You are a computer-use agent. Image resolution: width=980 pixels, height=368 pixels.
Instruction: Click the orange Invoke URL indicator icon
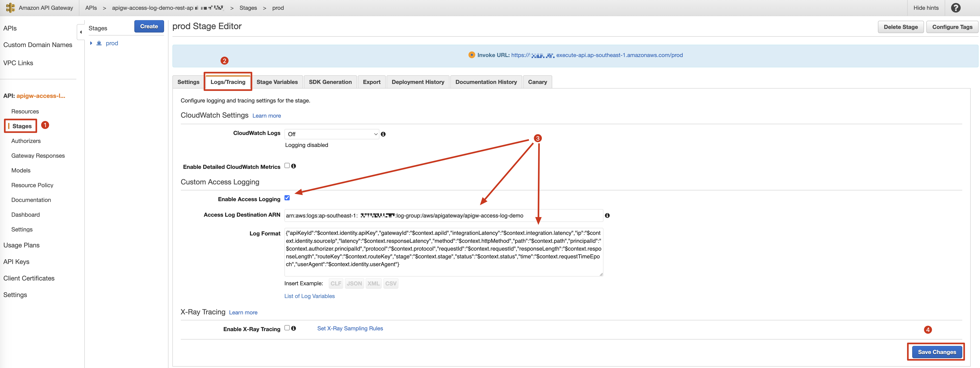[471, 55]
